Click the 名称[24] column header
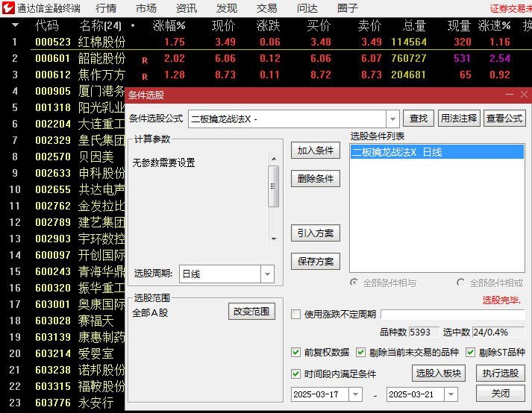Screen dimensions: 532x413 pyautogui.click(x=101, y=25)
